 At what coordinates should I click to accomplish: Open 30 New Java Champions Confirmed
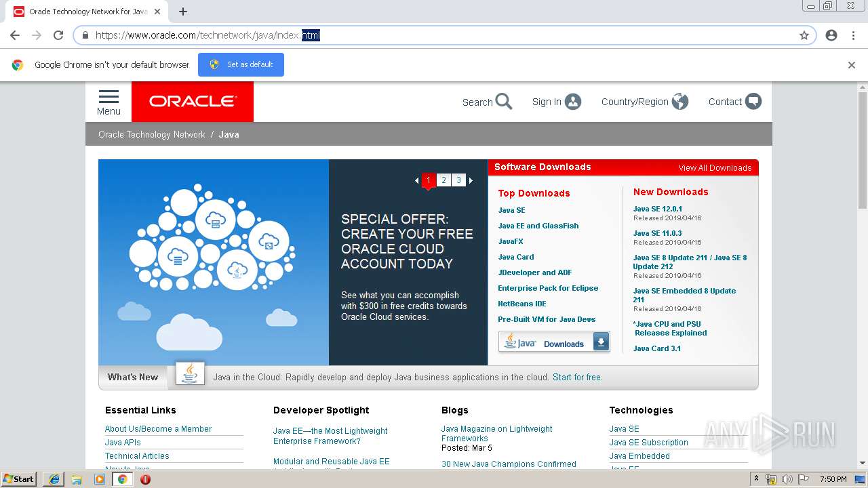click(509, 464)
